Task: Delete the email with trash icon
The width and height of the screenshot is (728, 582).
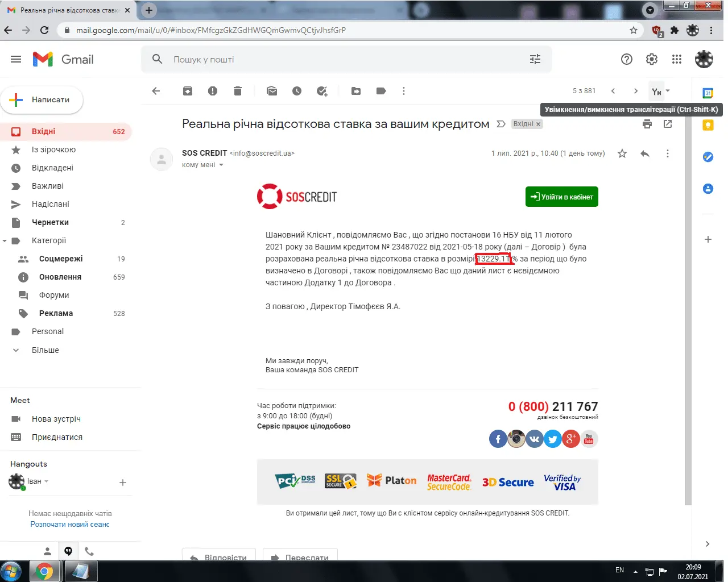Action: coord(238,91)
